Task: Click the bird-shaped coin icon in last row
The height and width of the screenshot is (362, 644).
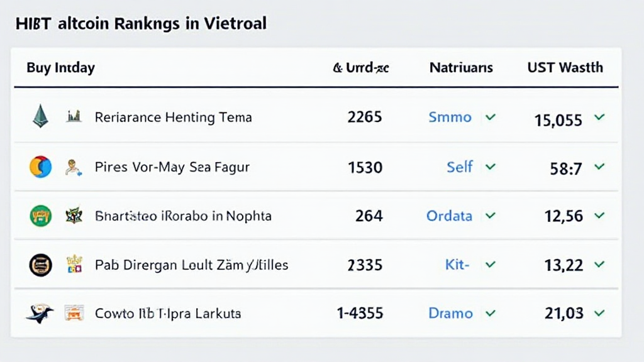Action: (x=40, y=313)
